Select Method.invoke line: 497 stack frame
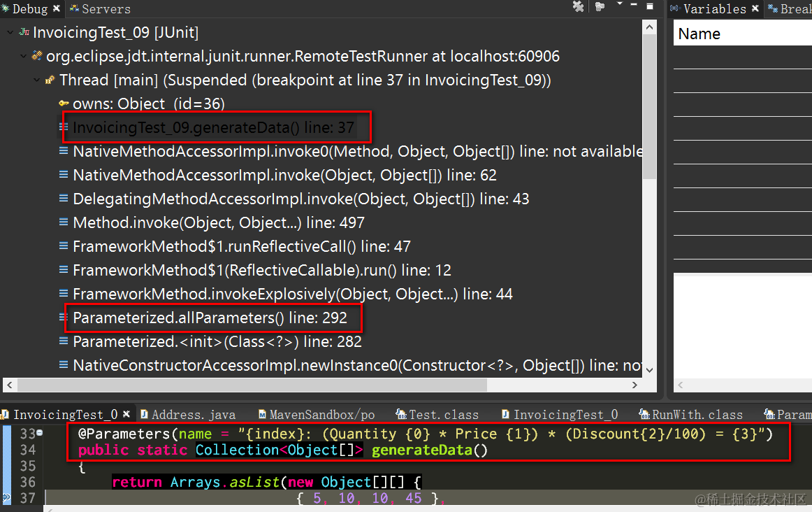Viewport: 812px width, 512px height. tap(219, 223)
